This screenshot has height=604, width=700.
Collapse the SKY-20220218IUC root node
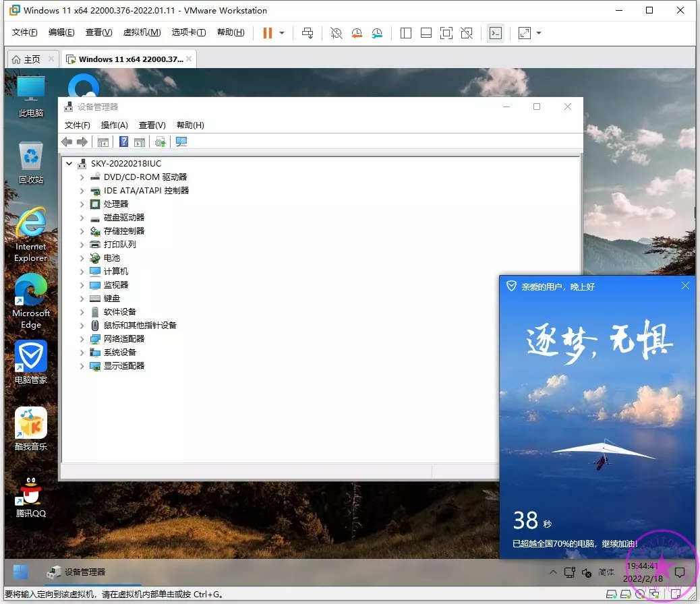(x=69, y=164)
